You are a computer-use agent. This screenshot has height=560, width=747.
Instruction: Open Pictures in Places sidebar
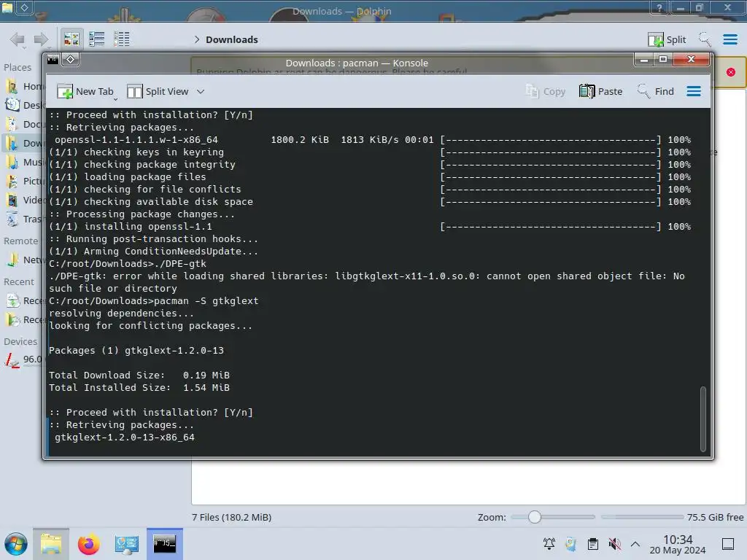pos(25,182)
